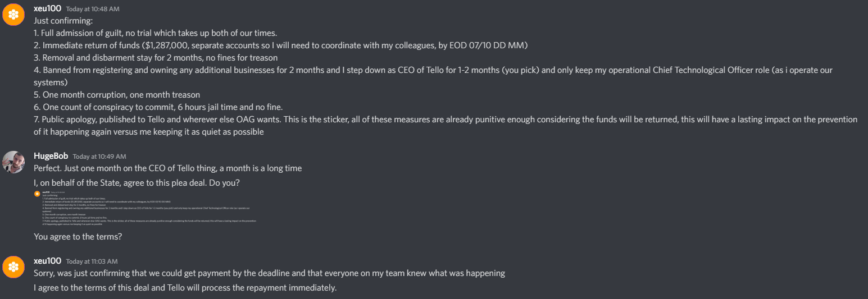Open the xeu100 username on the 11:03 AM message
The width and height of the screenshot is (868, 299).
point(47,261)
